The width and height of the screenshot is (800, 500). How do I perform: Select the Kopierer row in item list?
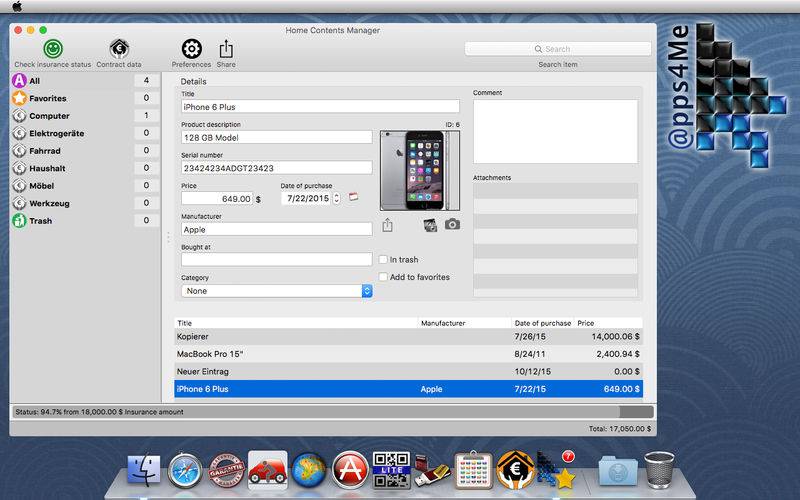pyautogui.click(x=408, y=337)
